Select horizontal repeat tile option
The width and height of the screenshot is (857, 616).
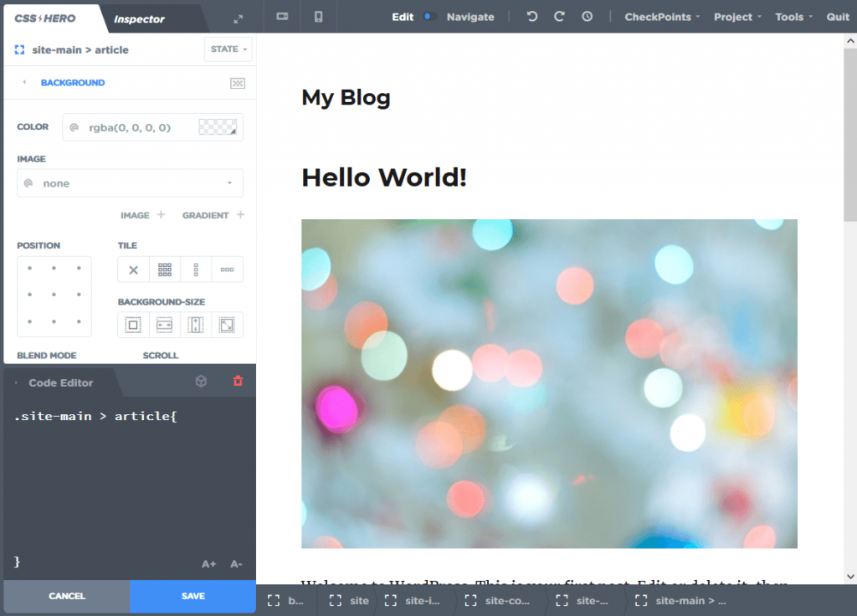click(x=227, y=269)
